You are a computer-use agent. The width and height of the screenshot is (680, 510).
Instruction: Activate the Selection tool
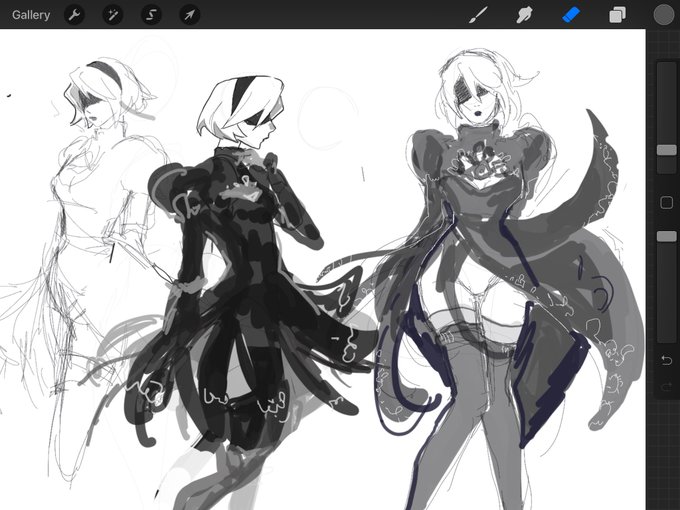point(151,15)
